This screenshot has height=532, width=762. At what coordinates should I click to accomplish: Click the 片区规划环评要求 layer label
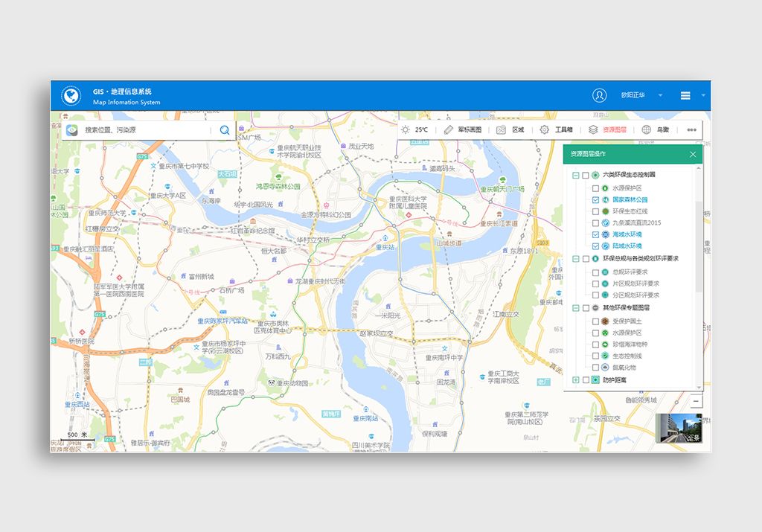point(636,283)
